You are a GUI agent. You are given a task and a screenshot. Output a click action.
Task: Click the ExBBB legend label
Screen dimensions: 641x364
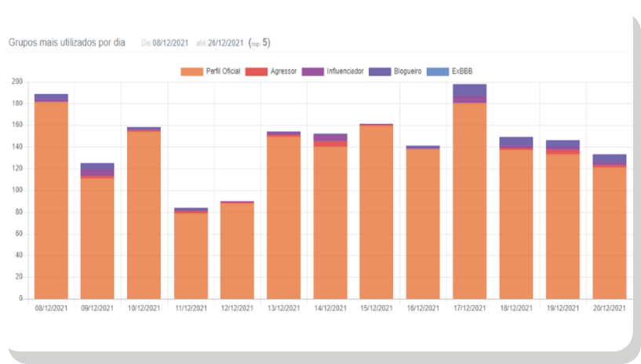462,71
